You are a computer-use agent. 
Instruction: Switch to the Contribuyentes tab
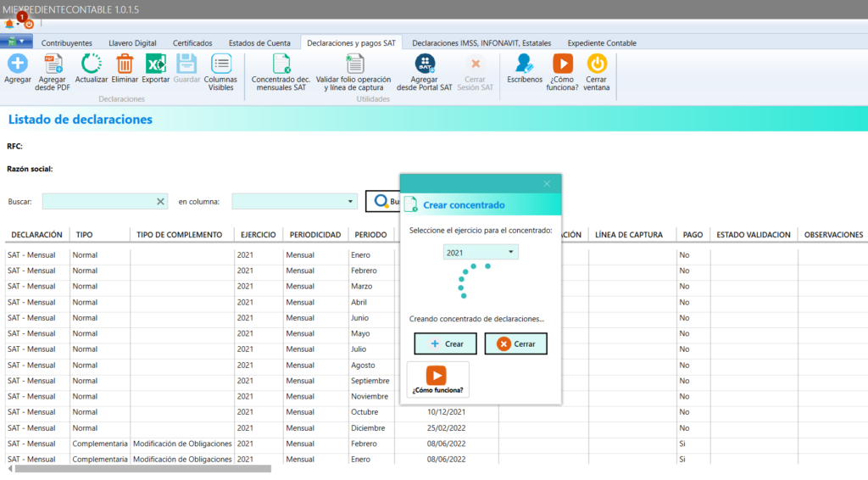[x=66, y=43]
